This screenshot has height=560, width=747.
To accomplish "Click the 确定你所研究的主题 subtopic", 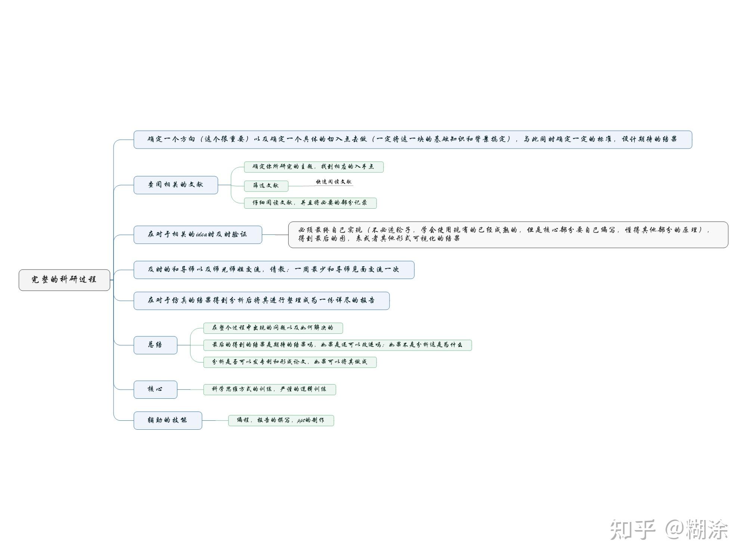I will tap(313, 167).
